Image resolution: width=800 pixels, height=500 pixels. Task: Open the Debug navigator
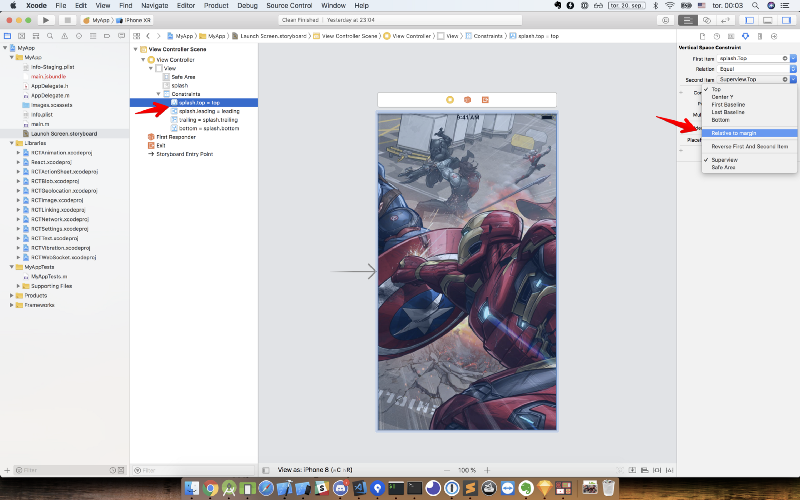pos(93,36)
